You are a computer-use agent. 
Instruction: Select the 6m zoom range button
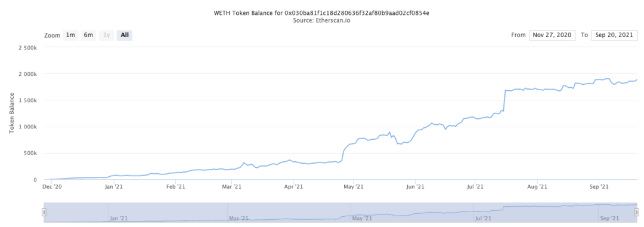pos(88,35)
